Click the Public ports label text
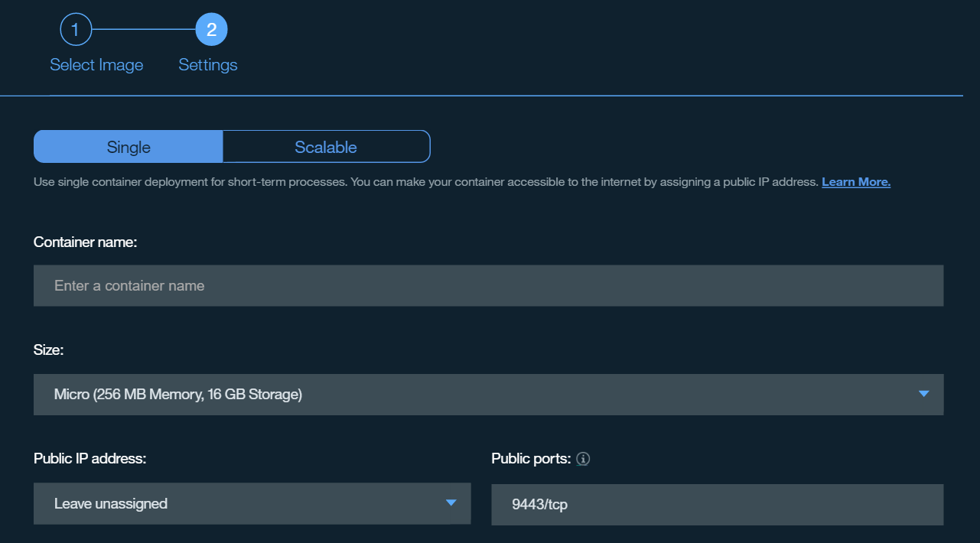This screenshot has width=980, height=543. pyautogui.click(x=531, y=459)
